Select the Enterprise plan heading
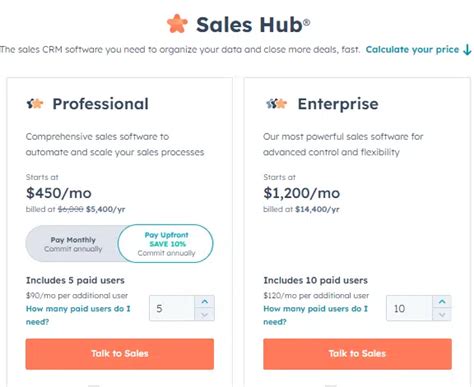Viewport: 474px width, 387px height. click(338, 104)
